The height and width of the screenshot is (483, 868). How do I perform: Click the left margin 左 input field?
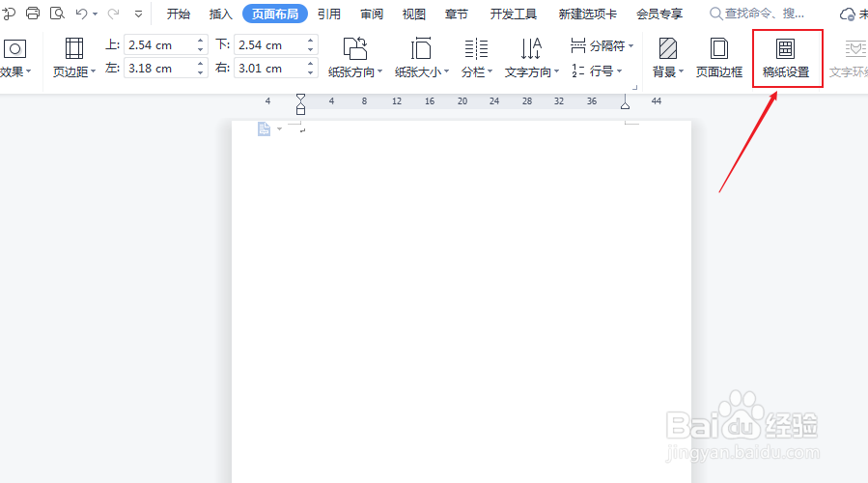(x=160, y=69)
